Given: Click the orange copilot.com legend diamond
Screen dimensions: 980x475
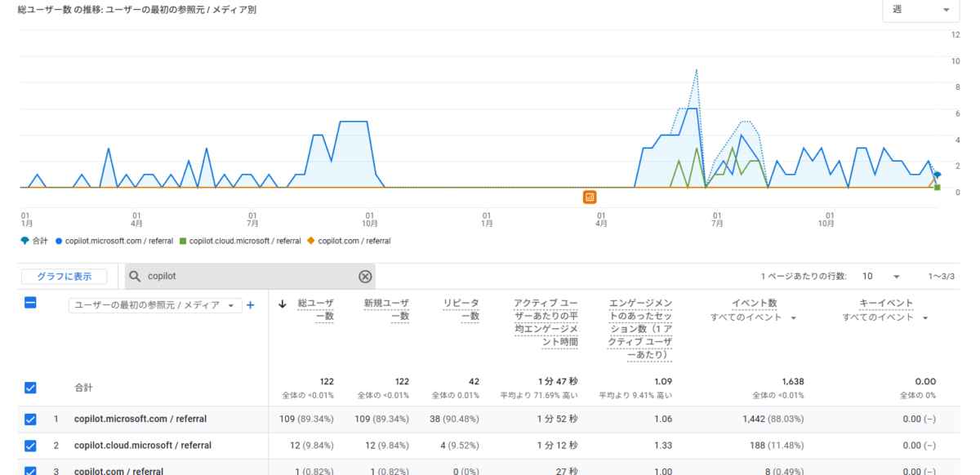Looking at the screenshot, I should tap(310, 241).
